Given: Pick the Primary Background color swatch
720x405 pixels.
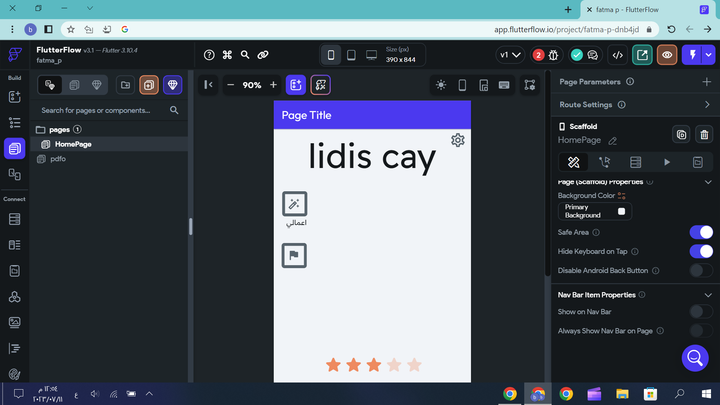Looking at the screenshot, I should pyautogui.click(x=621, y=211).
